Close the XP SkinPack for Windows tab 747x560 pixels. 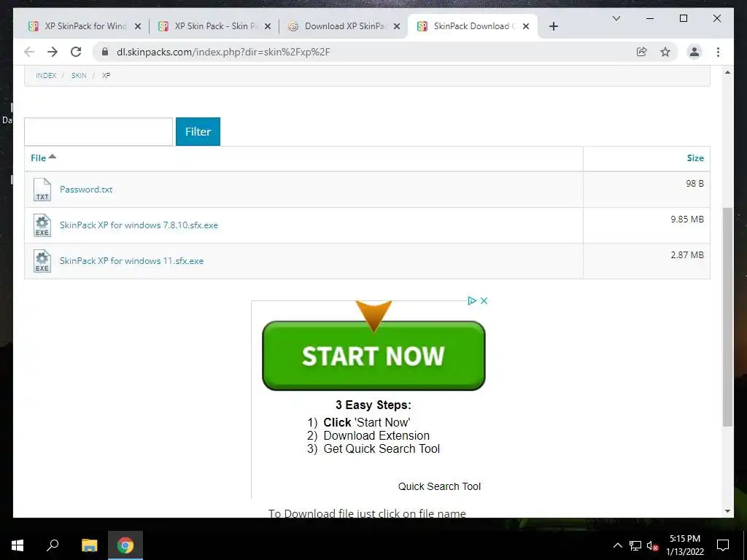point(138,26)
